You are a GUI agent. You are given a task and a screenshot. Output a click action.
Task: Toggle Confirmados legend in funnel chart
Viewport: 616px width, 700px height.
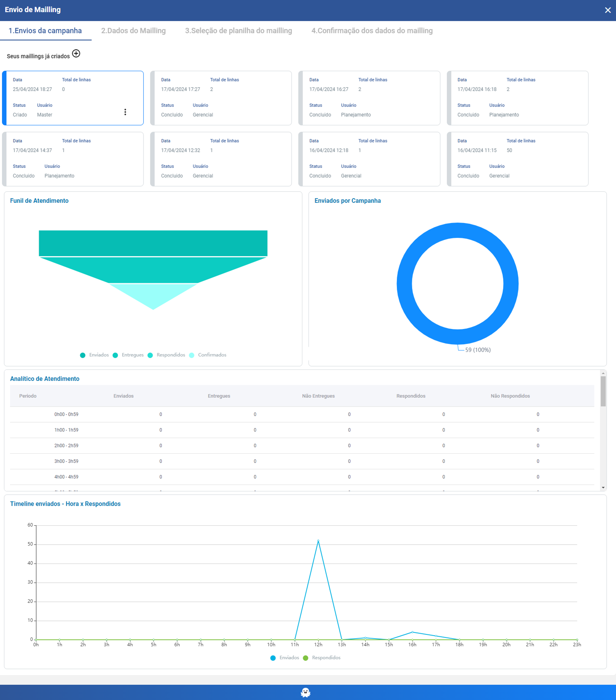(208, 355)
